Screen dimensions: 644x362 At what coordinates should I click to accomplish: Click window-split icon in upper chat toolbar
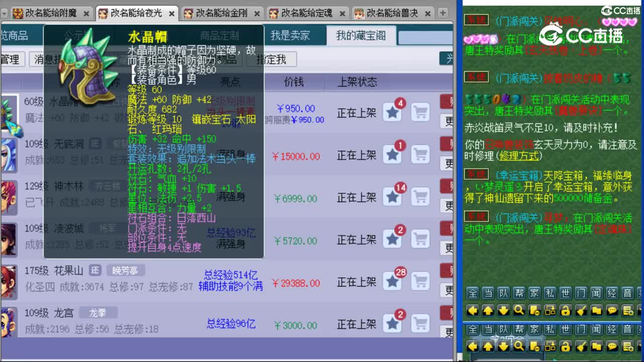point(550,310)
